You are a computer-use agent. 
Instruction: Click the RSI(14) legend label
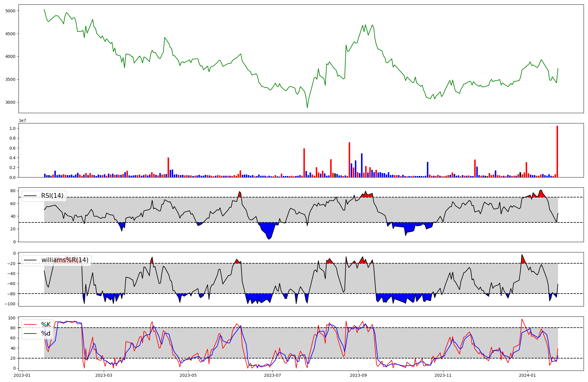click(52, 196)
